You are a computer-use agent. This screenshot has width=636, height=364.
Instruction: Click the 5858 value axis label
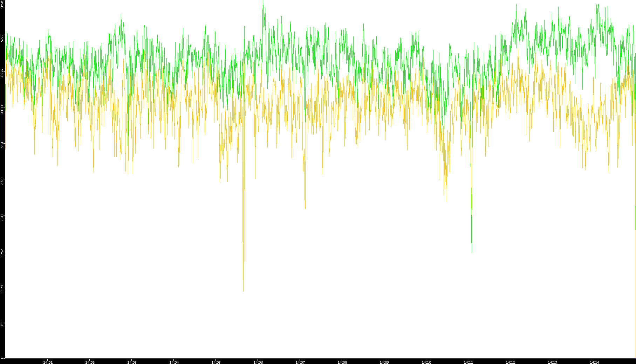[x=2, y=5]
